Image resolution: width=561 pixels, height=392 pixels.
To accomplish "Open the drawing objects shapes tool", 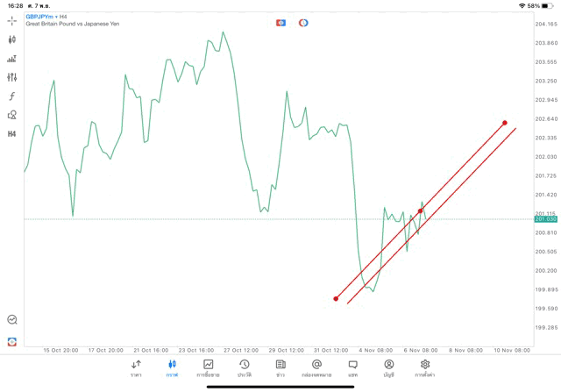I will click(12, 115).
